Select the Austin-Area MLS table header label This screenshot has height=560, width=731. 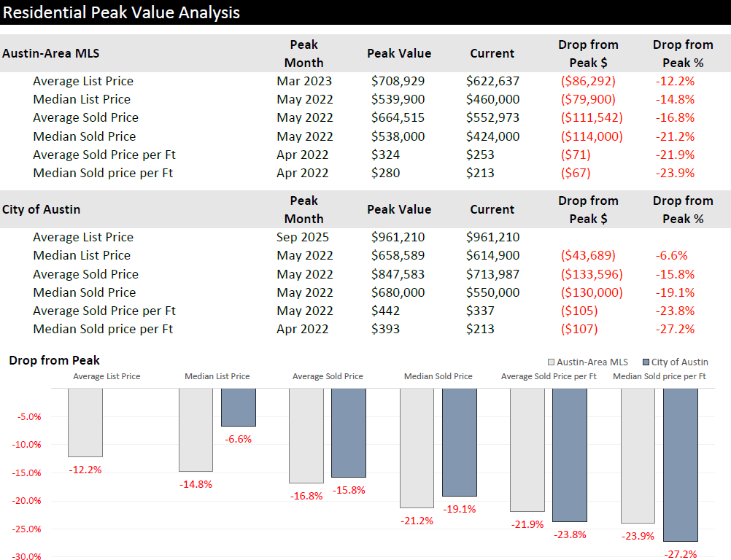pos(51,53)
